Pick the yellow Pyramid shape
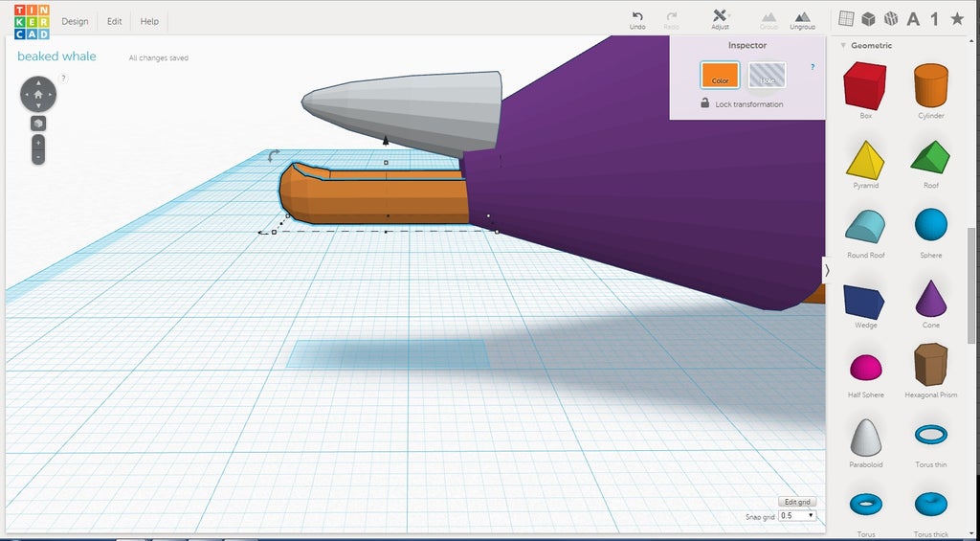The width and height of the screenshot is (980, 541). coord(865,160)
